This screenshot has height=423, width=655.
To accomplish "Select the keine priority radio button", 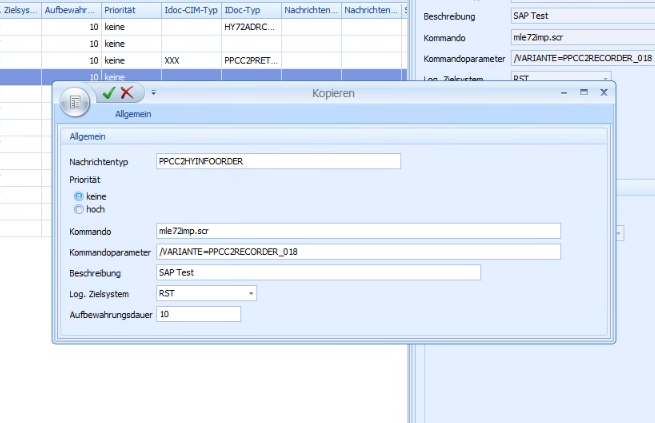I will [x=79, y=196].
